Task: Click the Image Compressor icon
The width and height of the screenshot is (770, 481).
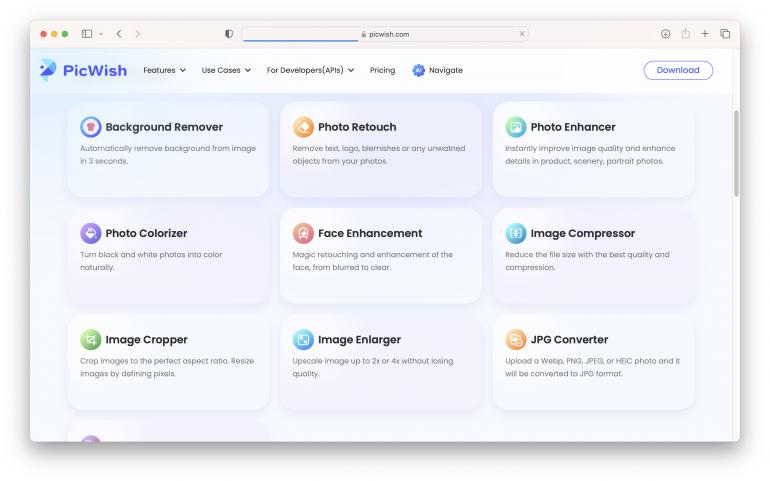Action: pyautogui.click(x=516, y=233)
